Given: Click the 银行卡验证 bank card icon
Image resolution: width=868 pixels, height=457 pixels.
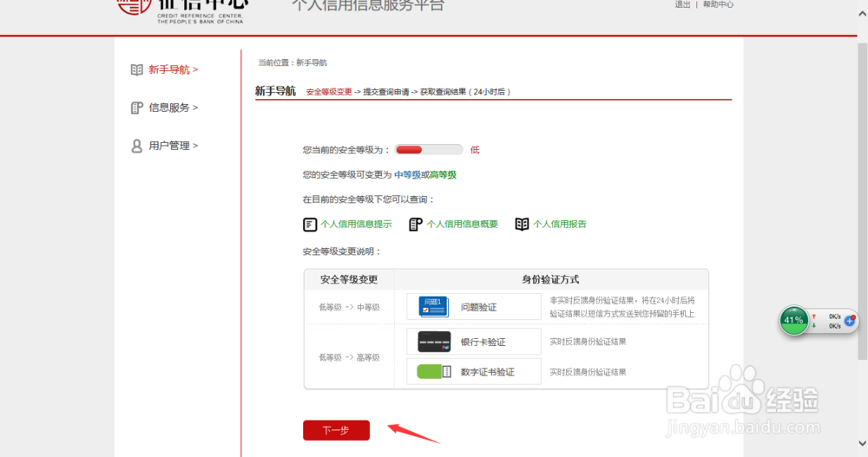Looking at the screenshot, I should [434, 342].
